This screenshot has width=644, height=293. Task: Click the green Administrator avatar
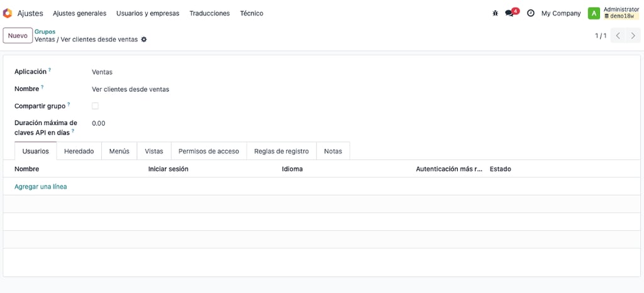(x=594, y=13)
